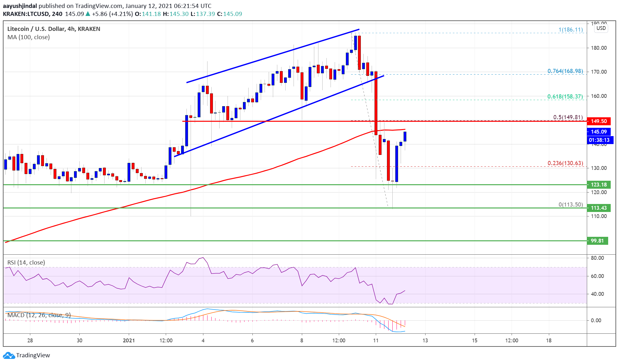Click the KRAKEN:LTCUSD symbol text in header
Viewport: 619px width, 364px height.
[26, 14]
